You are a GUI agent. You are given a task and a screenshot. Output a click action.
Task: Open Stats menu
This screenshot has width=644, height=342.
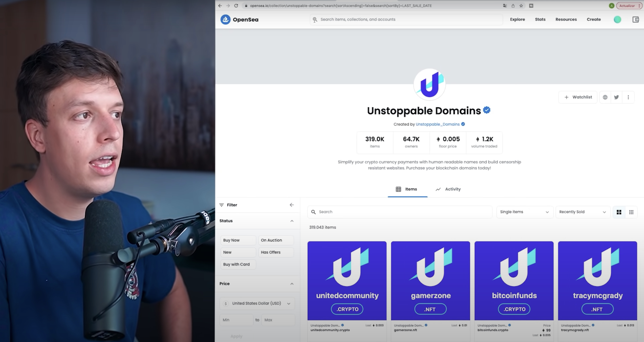click(x=540, y=19)
